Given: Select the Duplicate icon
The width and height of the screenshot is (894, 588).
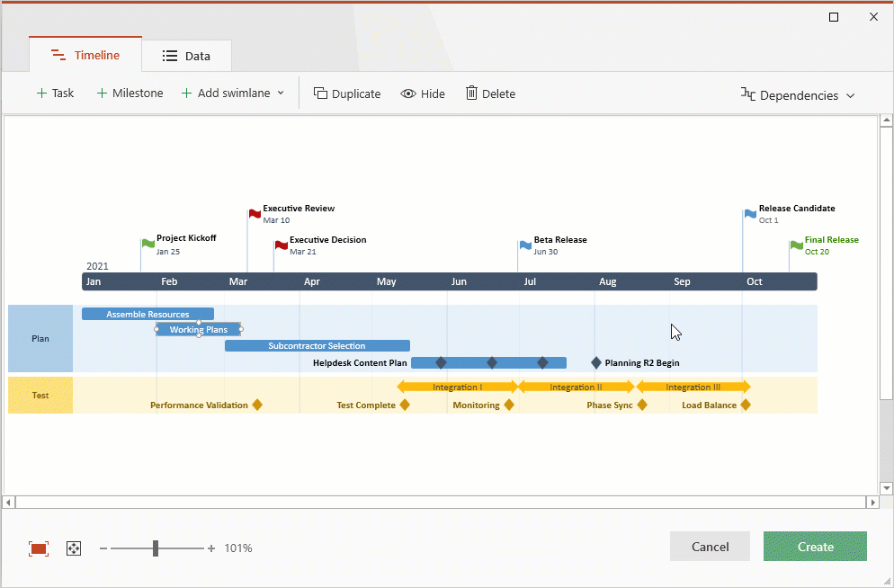Looking at the screenshot, I should coord(319,93).
